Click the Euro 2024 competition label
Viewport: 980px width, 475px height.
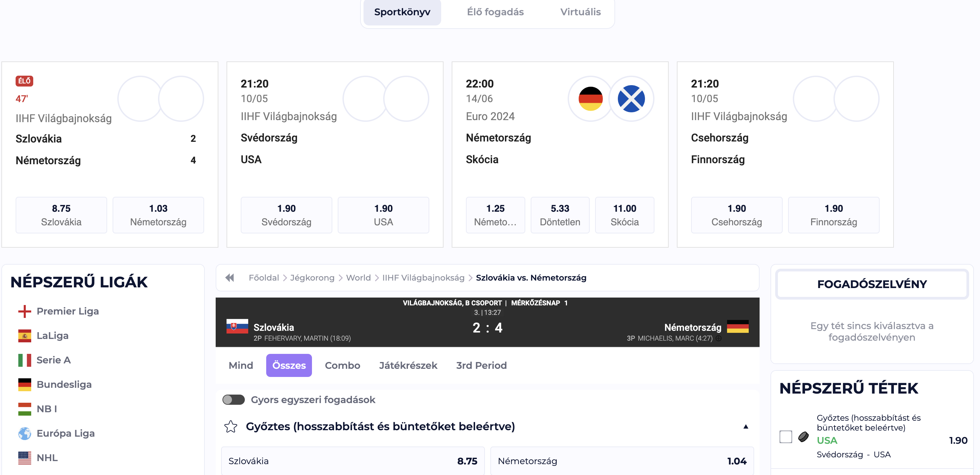click(490, 116)
